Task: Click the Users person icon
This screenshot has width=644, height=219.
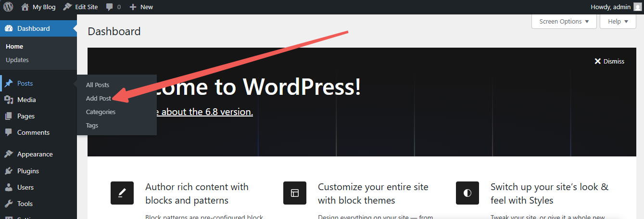Action: click(x=9, y=187)
